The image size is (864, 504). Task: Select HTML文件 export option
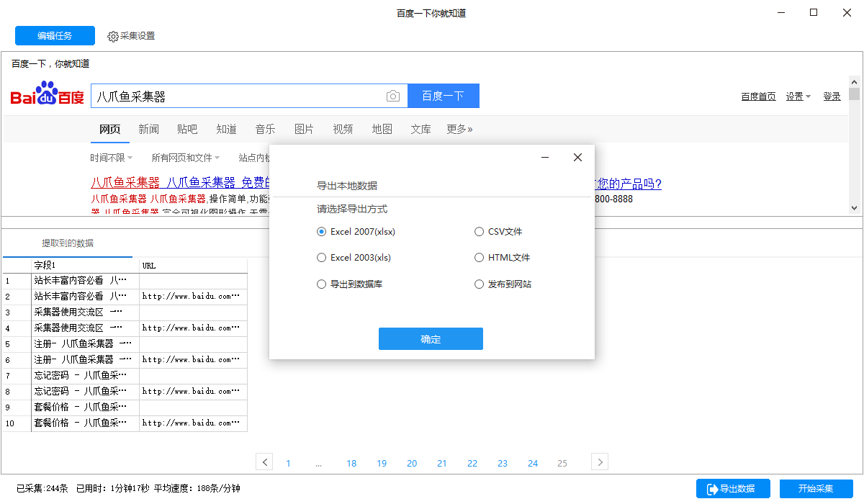click(503, 257)
